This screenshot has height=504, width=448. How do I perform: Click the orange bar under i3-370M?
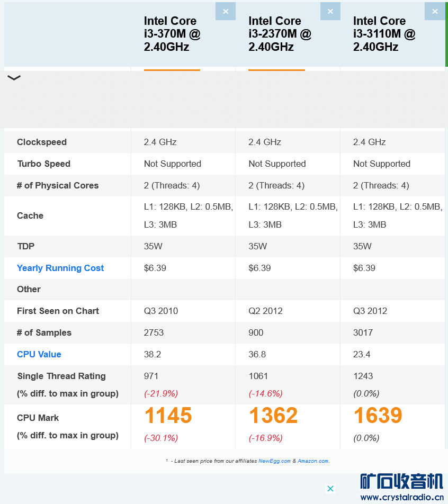[172, 70]
